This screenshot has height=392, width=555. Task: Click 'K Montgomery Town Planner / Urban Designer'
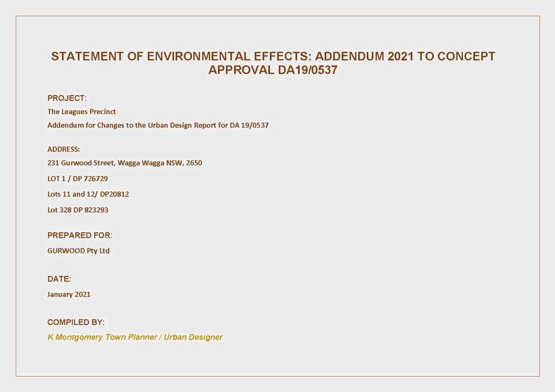(x=135, y=337)
